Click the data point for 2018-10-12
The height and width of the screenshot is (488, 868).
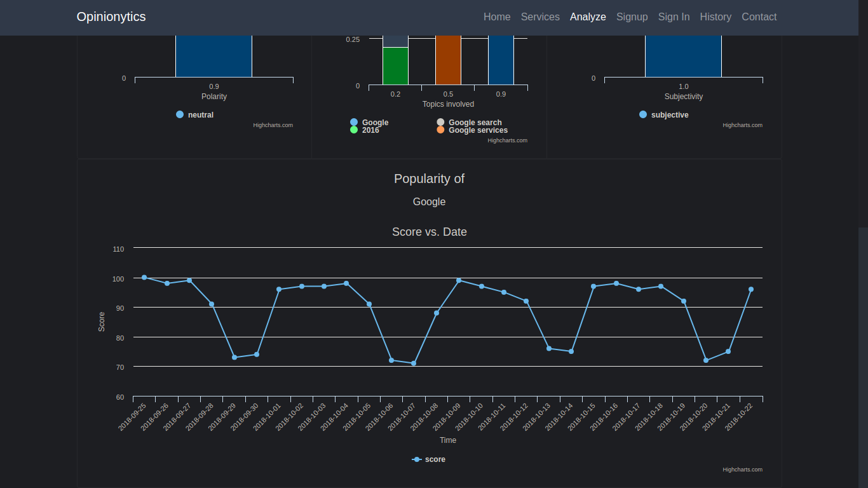(526, 301)
